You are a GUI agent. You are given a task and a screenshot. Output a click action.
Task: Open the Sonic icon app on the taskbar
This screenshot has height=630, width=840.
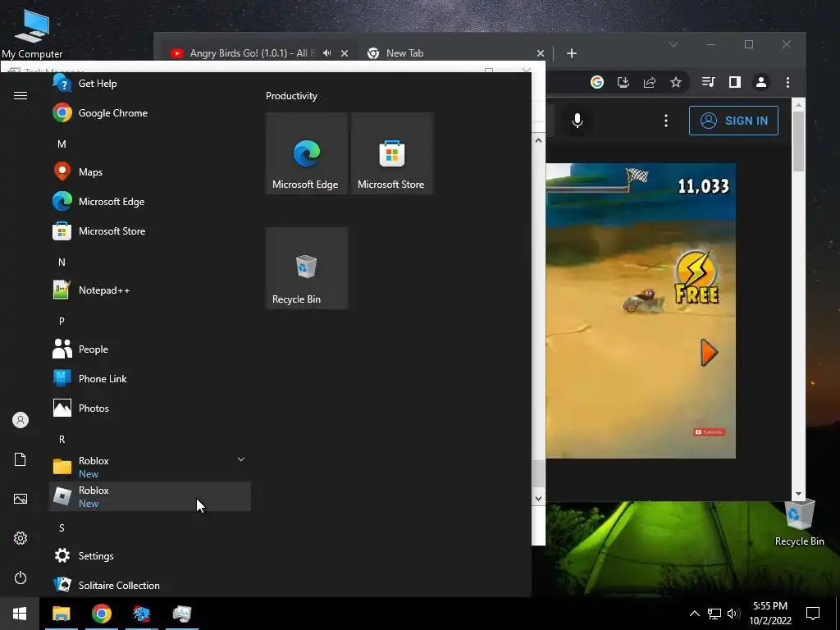point(141,614)
